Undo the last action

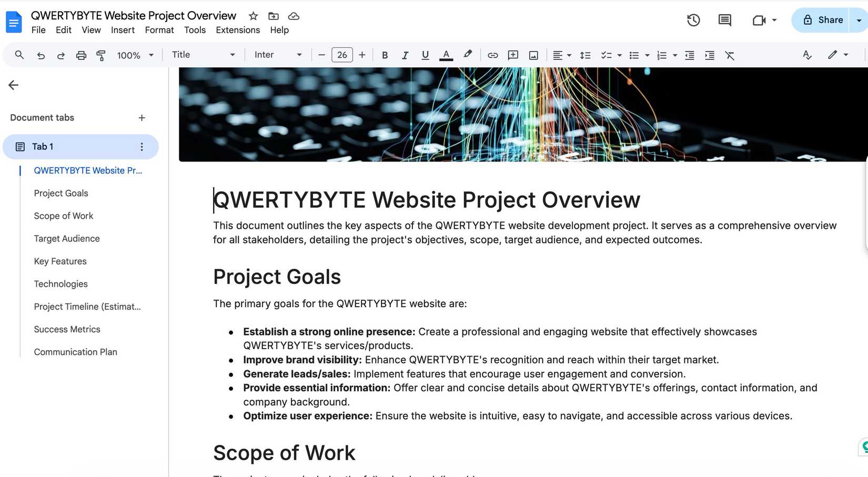pyautogui.click(x=41, y=55)
